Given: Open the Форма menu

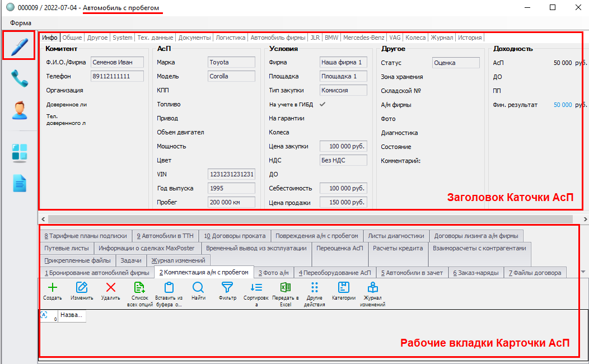Looking at the screenshot, I should point(21,23).
